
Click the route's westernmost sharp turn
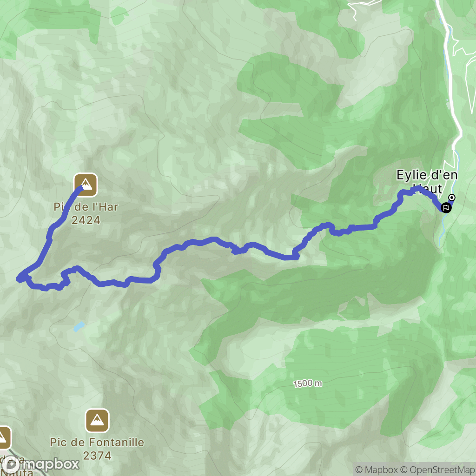coord(20,278)
